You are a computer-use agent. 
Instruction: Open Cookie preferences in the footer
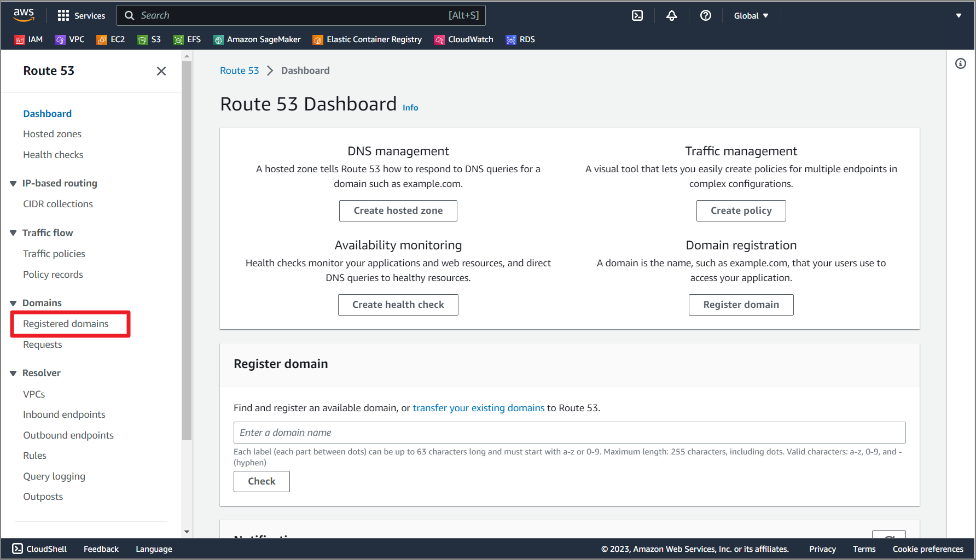tap(928, 549)
